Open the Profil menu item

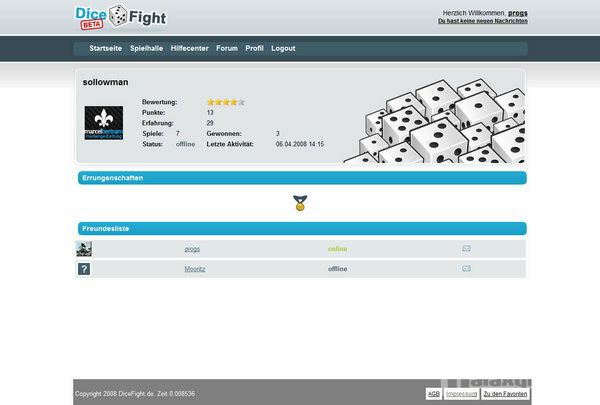pyautogui.click(x=254, y=48)
